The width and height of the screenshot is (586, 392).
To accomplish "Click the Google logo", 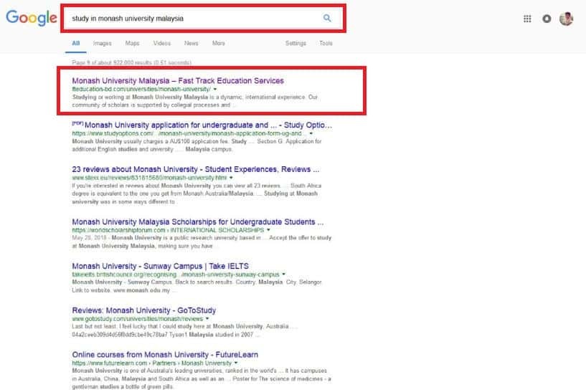I will coord(32,18).
